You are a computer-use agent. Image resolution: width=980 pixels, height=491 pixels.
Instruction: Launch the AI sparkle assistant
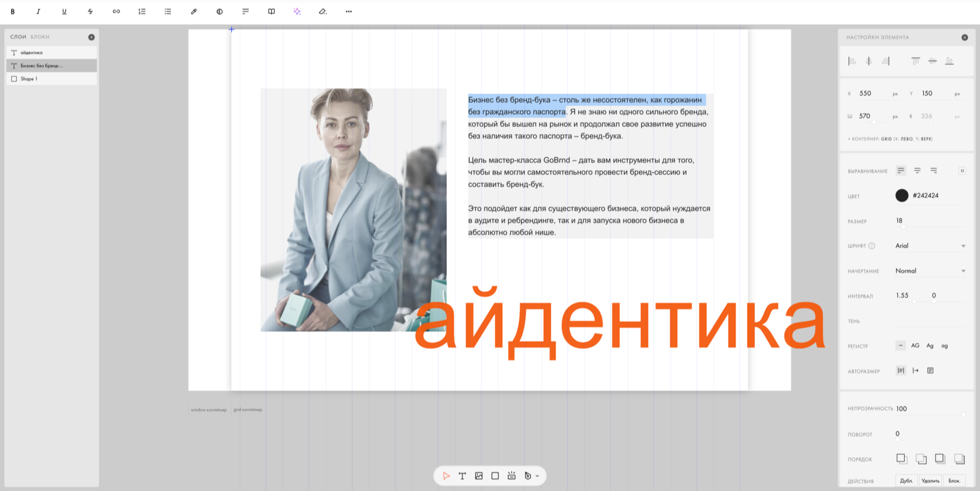[297, 12]
